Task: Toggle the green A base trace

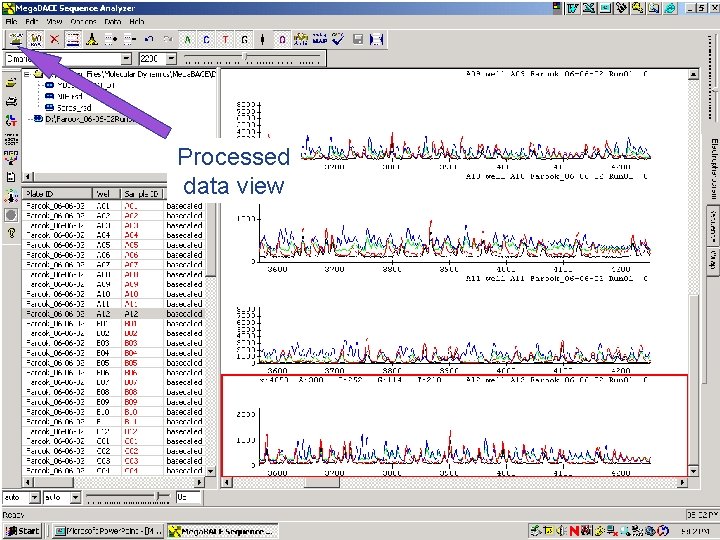Action: [x=187, y=39]
